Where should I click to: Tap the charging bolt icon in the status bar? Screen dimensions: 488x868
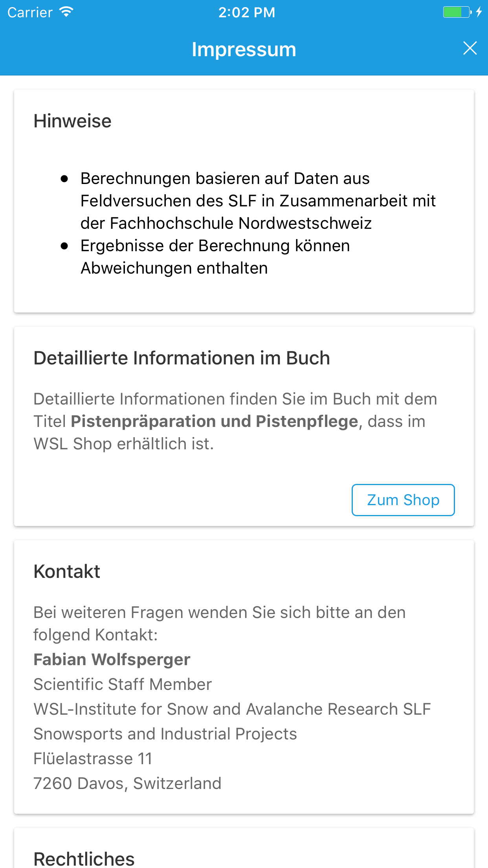pyautogui.click(x=479, y=12)
